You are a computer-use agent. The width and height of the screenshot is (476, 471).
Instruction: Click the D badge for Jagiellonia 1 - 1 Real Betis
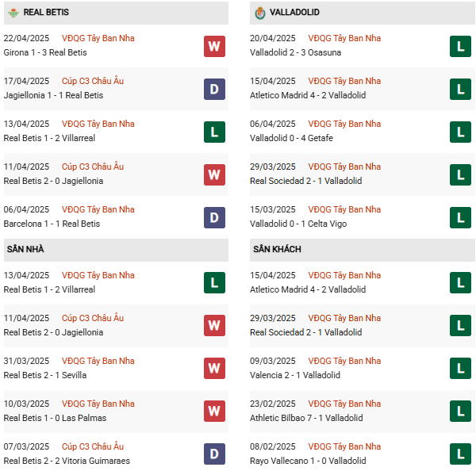pos(214,89)
